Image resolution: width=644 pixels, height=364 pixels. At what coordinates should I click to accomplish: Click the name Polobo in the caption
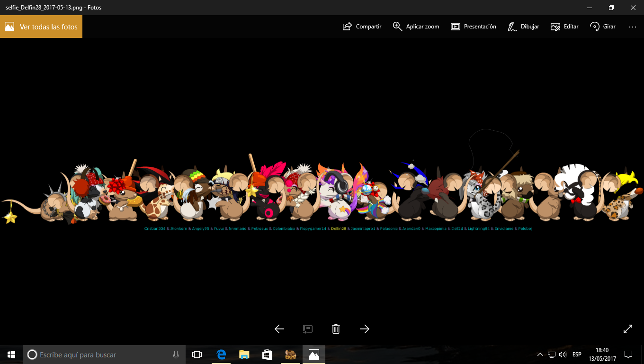[x=525, y=228]
